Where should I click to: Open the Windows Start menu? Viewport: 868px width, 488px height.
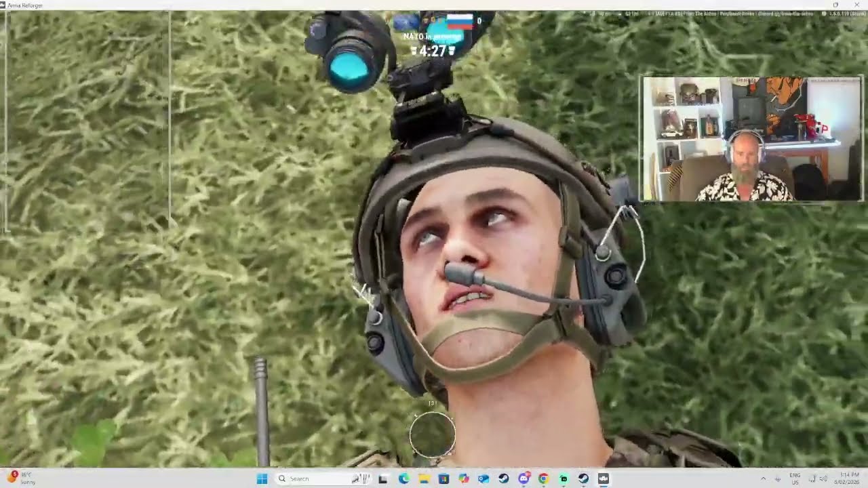pos(262,479)
